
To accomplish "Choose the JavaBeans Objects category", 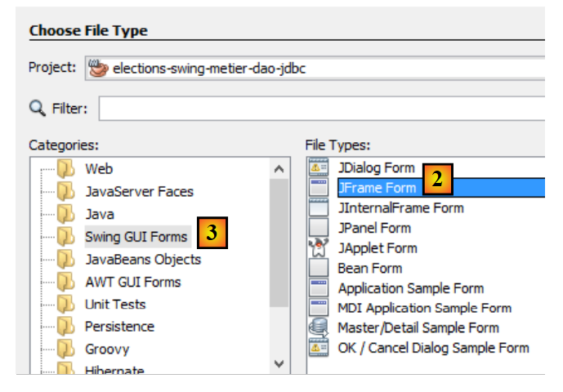I will (x=142, y=259).
